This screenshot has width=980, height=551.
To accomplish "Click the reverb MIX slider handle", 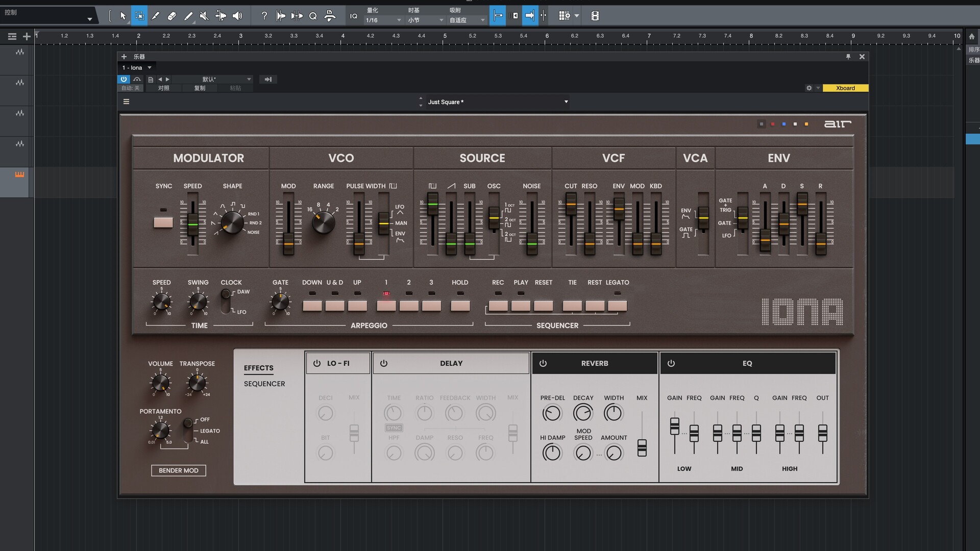I will [642, 447].
